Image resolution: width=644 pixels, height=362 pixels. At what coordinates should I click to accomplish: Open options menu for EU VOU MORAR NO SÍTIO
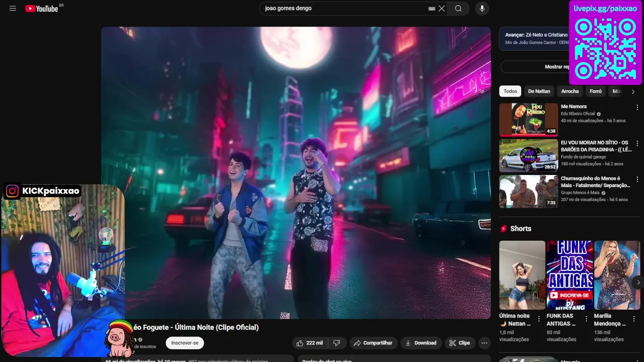pyautogui.click(x=637, y=143)
